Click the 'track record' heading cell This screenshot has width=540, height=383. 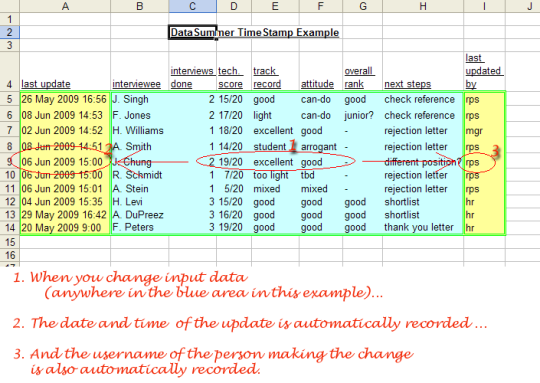[275, 72]
